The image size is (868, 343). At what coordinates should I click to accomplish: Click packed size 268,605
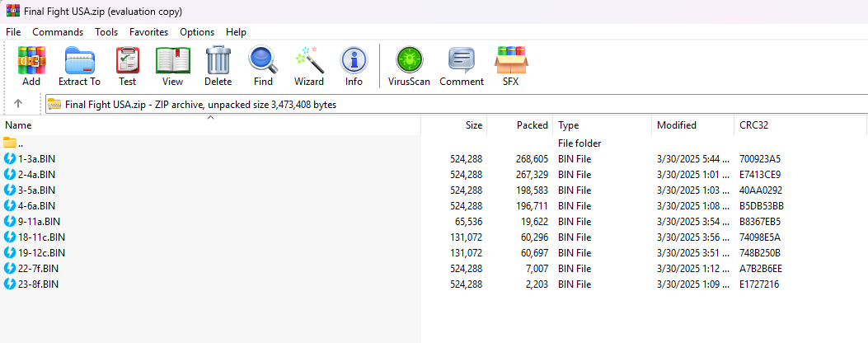point(532,159)
